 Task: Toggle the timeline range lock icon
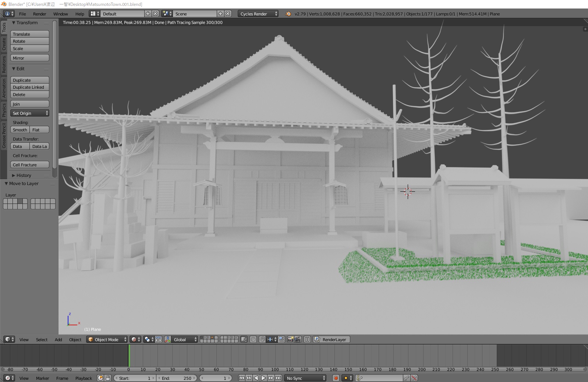tap(108, 378)
